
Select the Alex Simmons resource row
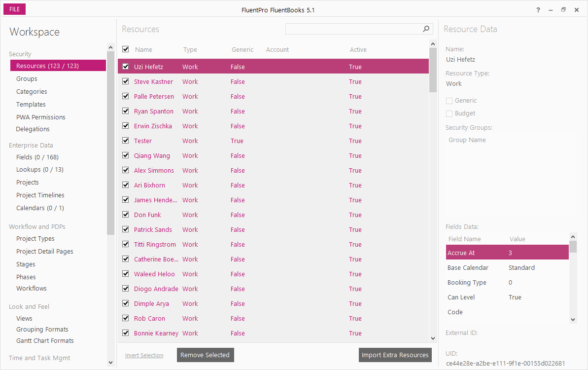274,170
